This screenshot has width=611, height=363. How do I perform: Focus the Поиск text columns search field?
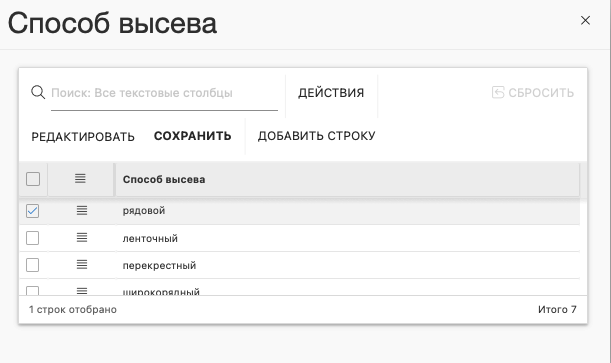coord(164,93)
